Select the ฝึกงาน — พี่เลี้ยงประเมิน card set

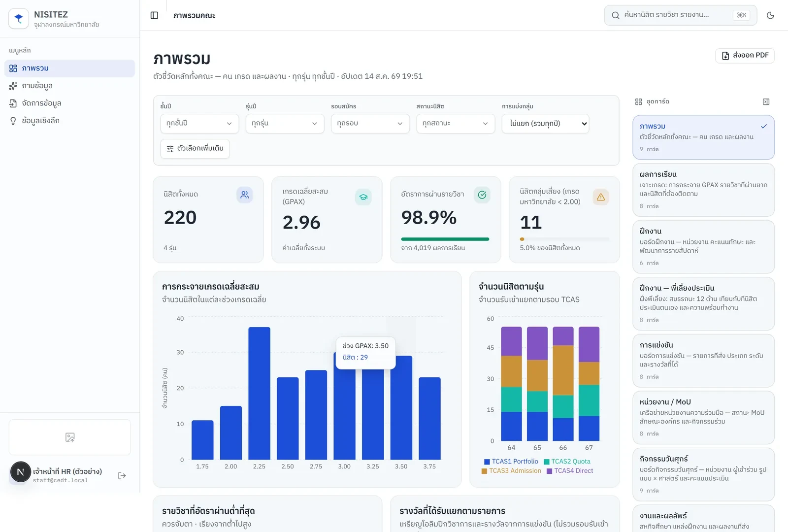click(703, 303)
